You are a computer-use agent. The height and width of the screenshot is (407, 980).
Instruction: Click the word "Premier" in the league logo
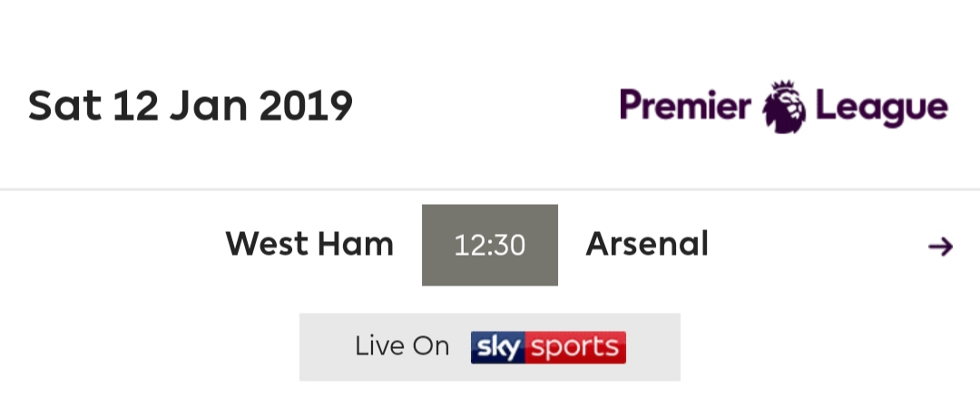(x=685, y=105)
